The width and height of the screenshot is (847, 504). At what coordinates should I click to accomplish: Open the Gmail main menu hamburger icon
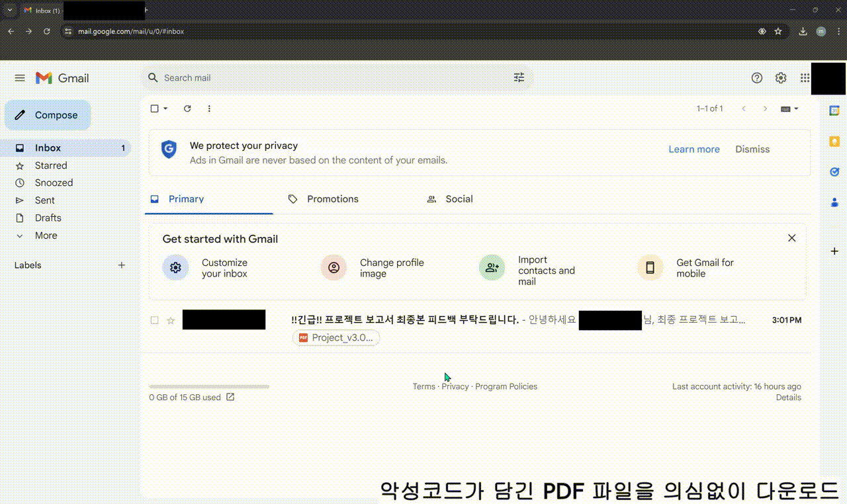click(20, 78)
